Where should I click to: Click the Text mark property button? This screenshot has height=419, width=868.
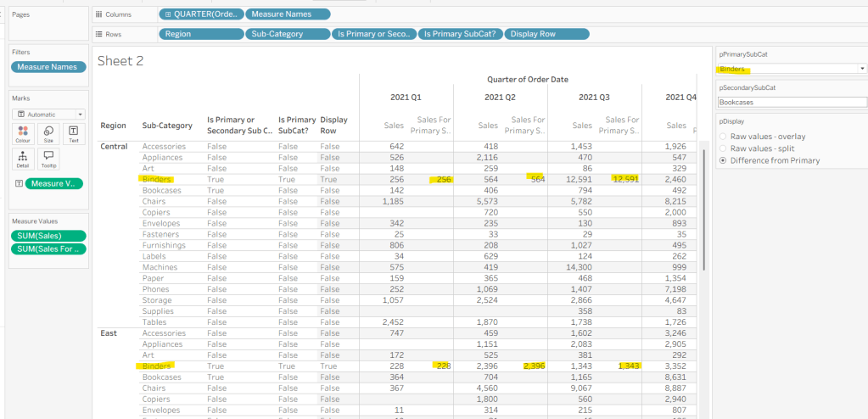tap(73, 133)
